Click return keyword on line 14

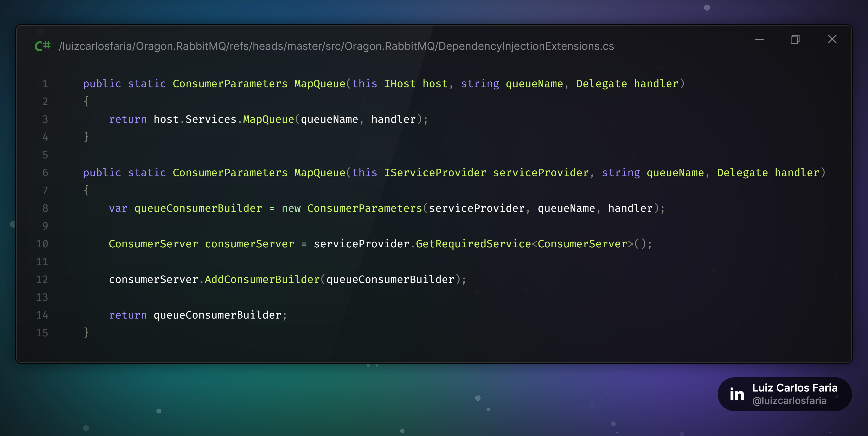(x=128, y=315)
